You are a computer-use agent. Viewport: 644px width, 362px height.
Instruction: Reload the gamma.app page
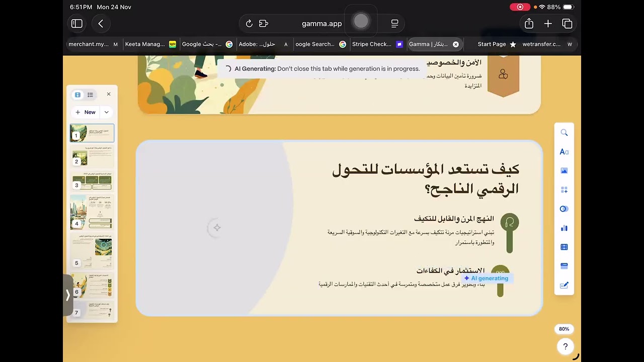249,24
